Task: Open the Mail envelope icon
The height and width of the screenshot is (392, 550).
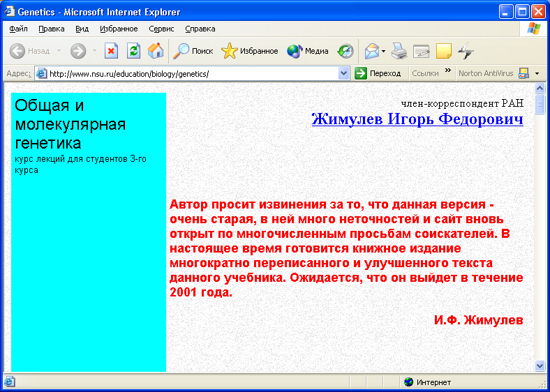Action: (x=371, y=51)
